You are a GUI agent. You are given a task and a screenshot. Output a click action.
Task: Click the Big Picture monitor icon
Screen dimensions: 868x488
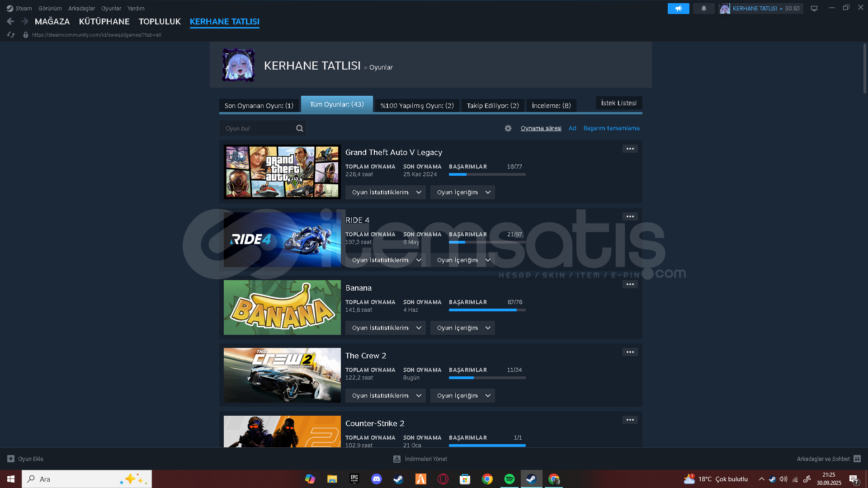tap(814, 9)
